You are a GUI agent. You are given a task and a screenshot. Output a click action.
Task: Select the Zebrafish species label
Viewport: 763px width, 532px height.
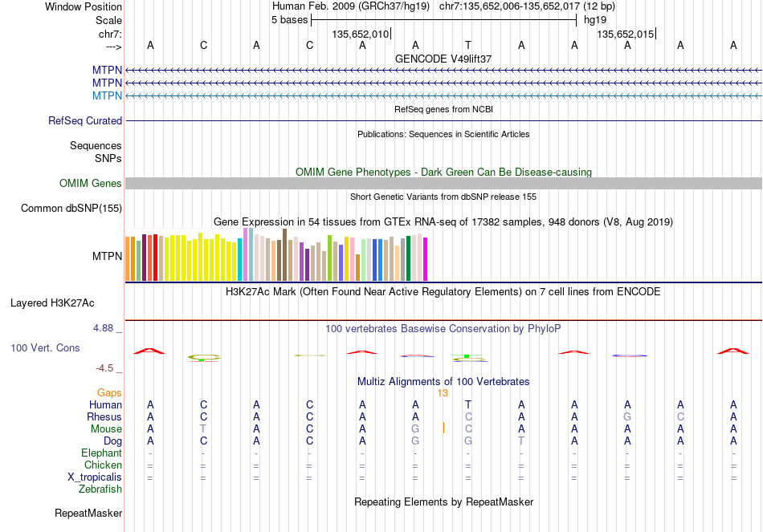click(100, 489)
